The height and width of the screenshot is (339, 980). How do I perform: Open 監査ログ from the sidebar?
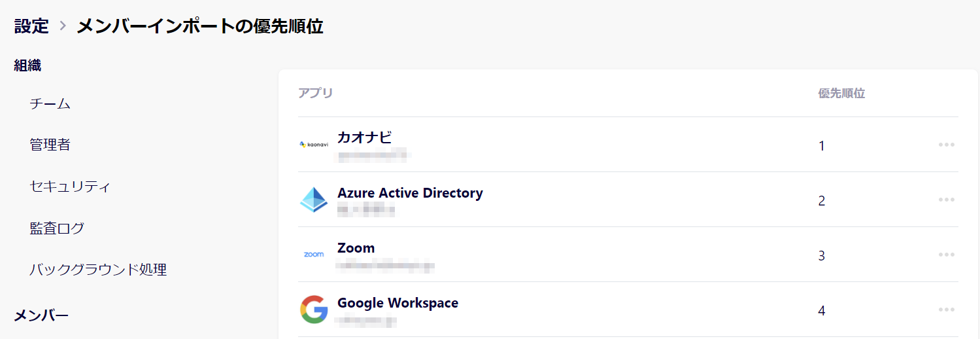coord(57,228)
